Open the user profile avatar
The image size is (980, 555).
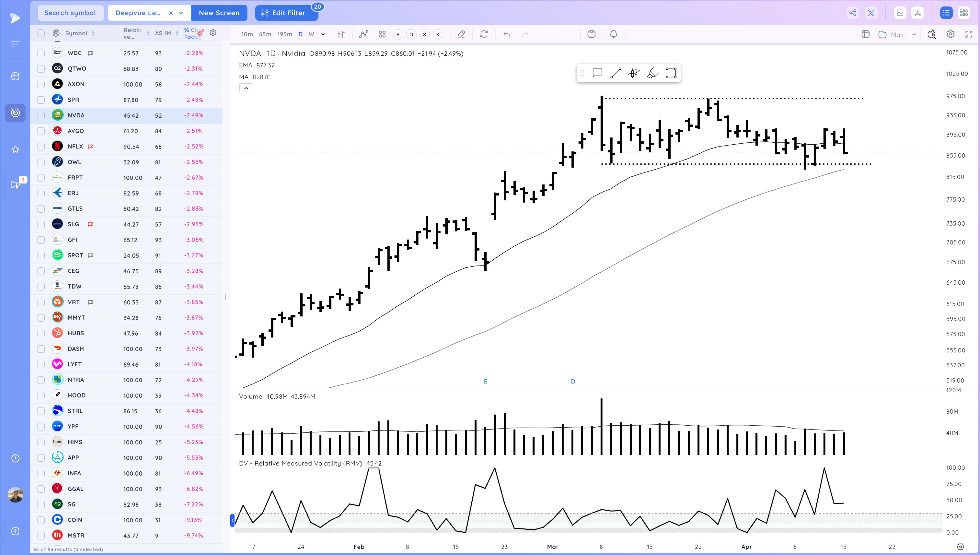15,495
